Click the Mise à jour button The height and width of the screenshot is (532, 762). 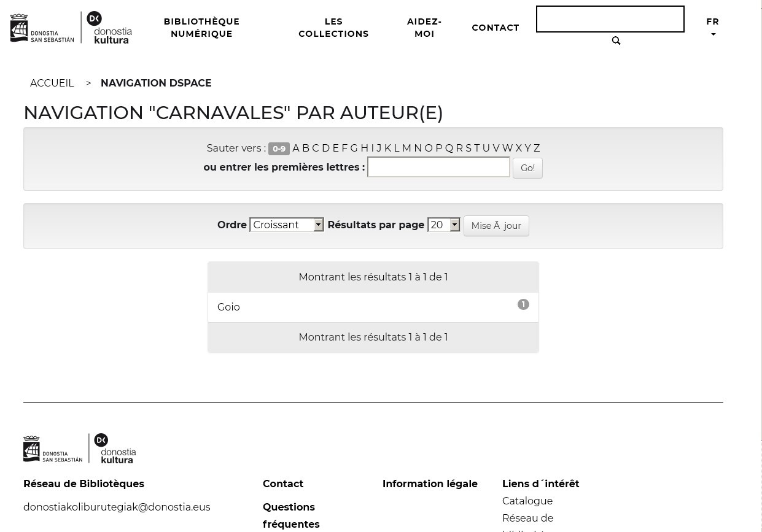(x=496, y=226)
